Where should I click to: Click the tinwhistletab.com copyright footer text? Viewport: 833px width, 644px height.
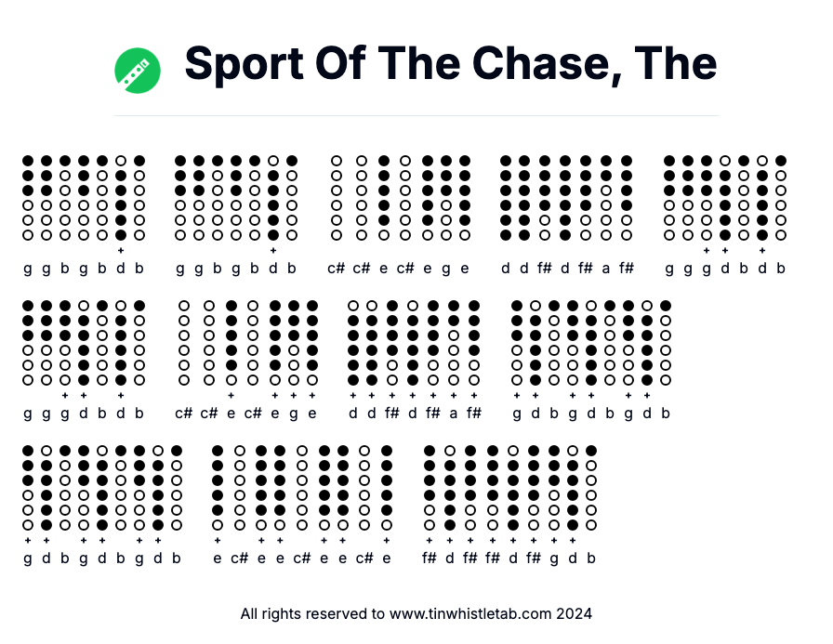tap(416, 613)
